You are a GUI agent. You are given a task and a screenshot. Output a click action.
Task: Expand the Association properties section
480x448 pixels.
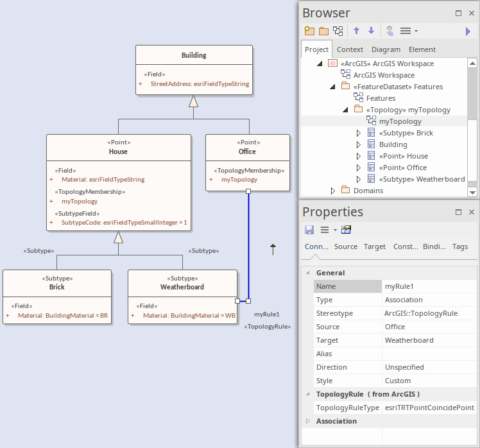coord(307,421)
